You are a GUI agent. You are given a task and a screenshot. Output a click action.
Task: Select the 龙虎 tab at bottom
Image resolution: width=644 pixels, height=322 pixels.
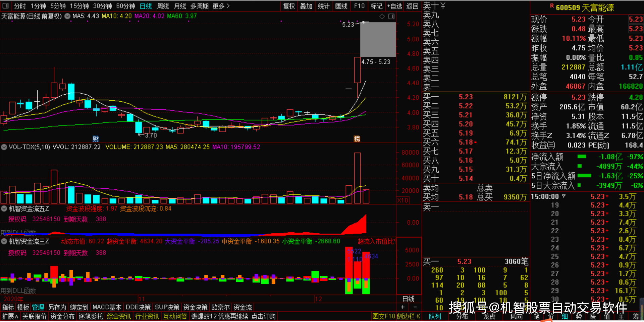489,316
